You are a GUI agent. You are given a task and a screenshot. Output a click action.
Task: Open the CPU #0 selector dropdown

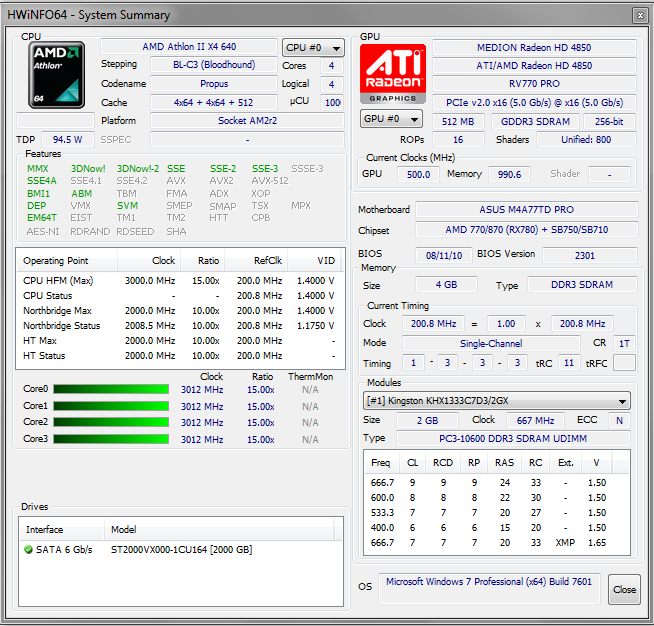(313, 48)
